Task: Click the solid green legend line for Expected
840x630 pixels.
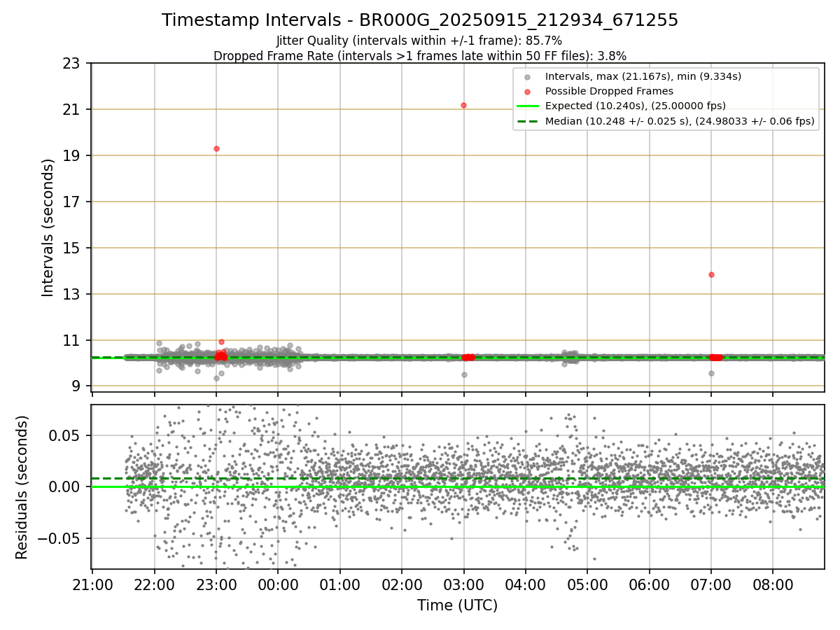Action: (527, 106)
